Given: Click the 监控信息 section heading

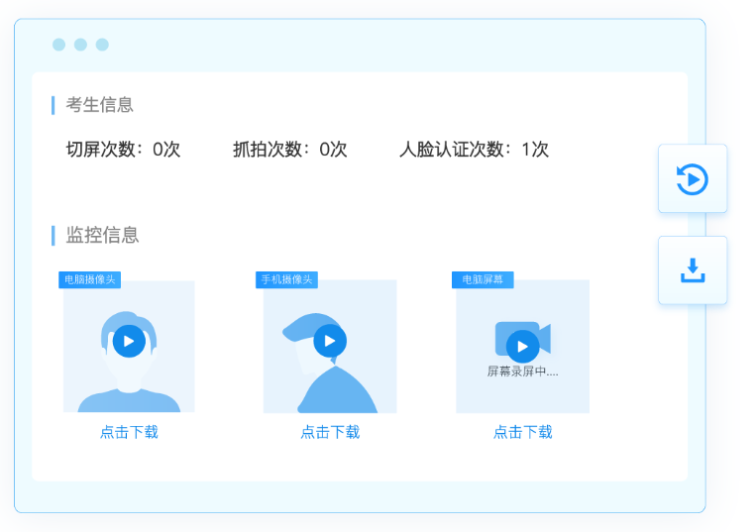Looking at the screenshot, I should point(102,235).
